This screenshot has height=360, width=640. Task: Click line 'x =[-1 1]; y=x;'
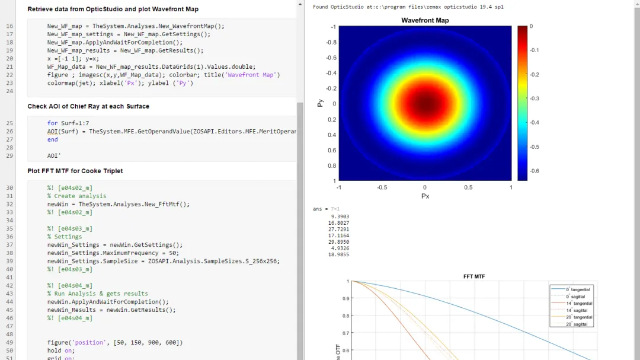tap(73, 59)
